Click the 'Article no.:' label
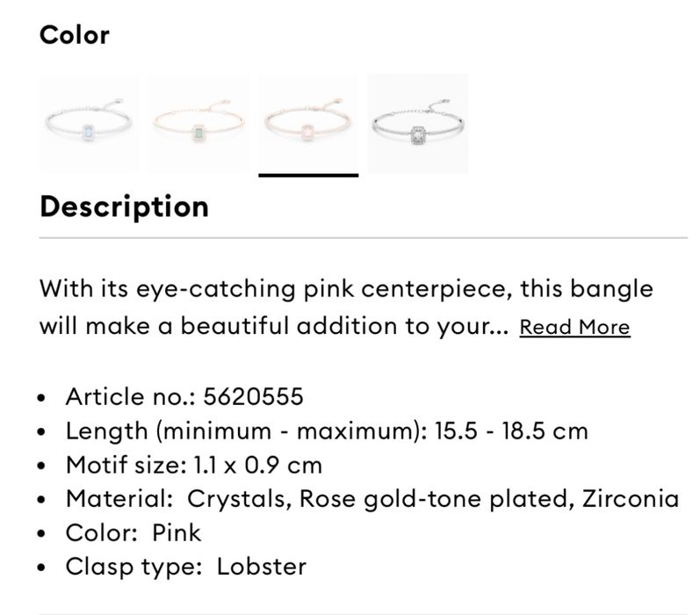Image resolution: width=700 pixels, height=615 pixels. pyautogui.click(x=131, y=396)
